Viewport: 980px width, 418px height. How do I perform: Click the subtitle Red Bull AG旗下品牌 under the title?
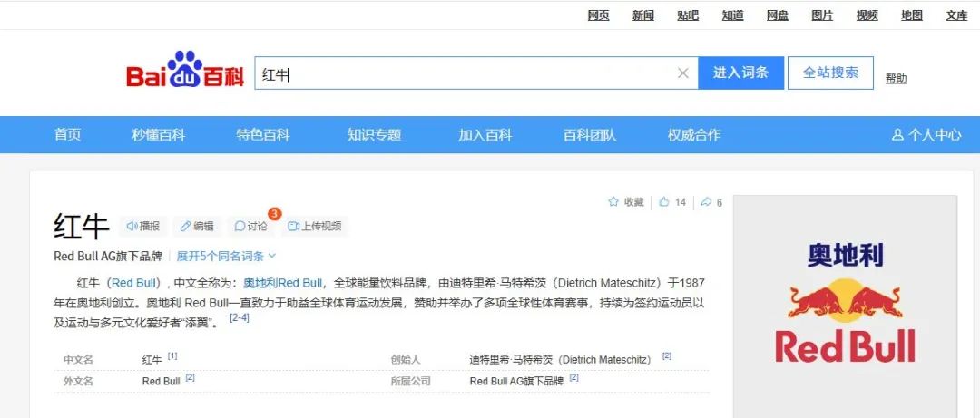click(x=107, y=257)
